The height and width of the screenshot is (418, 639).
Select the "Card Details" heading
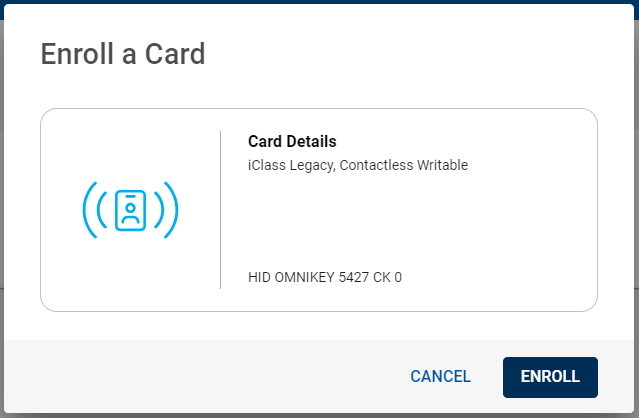tap(292, 141)
